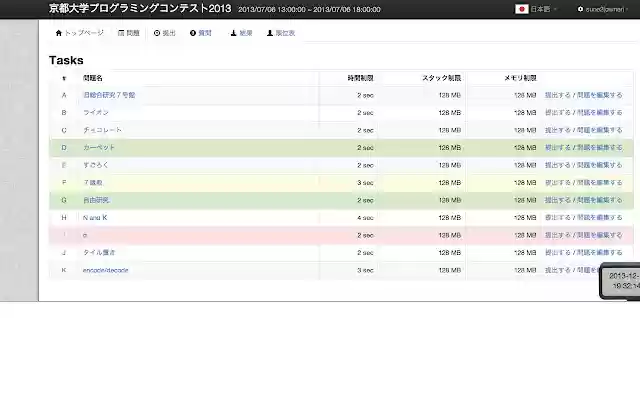Click 問題を編集する in row G 自由研究
The width and height of the screenshot is (640, 400).
click(x=600, y=200)
